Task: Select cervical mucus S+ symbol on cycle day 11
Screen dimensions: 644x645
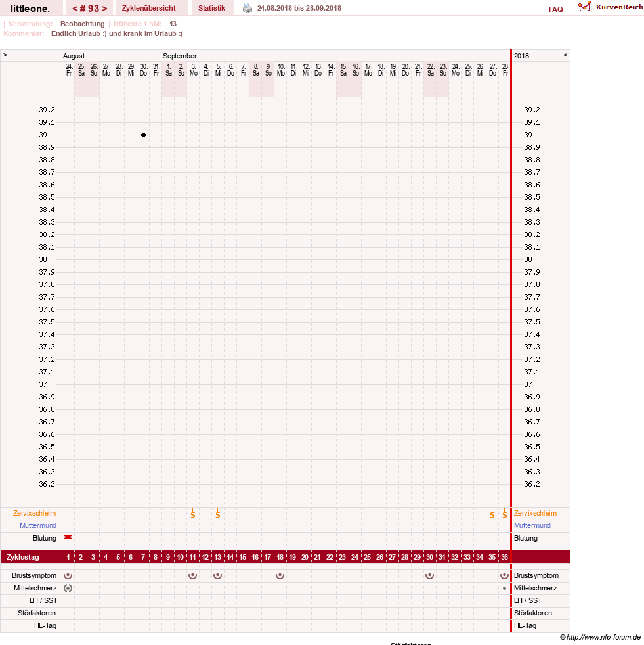Action: pyautogui.click(x=193, y=513)
